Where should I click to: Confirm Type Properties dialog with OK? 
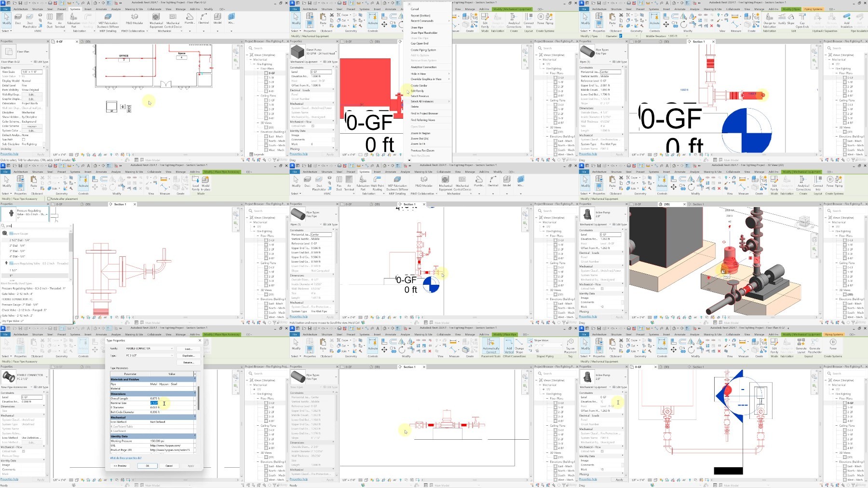(148, 466)
